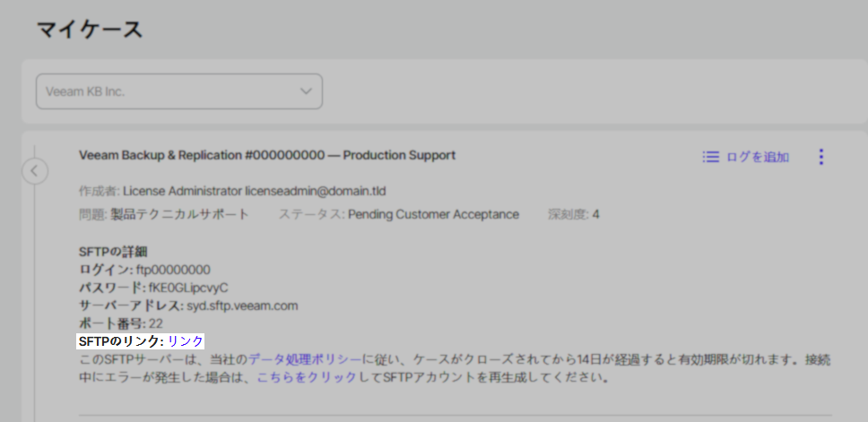This screenshot has height=422, width=868.
Task: Select the case title Veeam Backup & Replication #000000000
Action: point(202,155)
